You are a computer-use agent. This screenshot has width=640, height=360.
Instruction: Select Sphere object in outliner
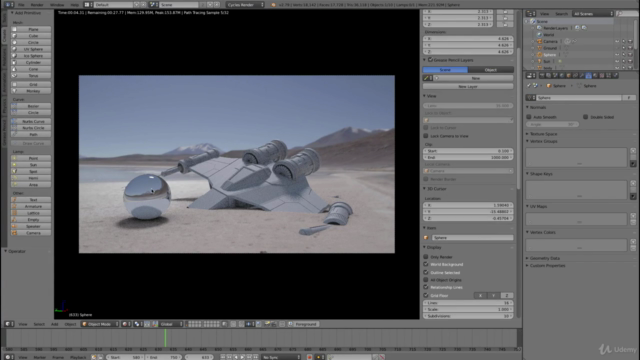(549, 55)
